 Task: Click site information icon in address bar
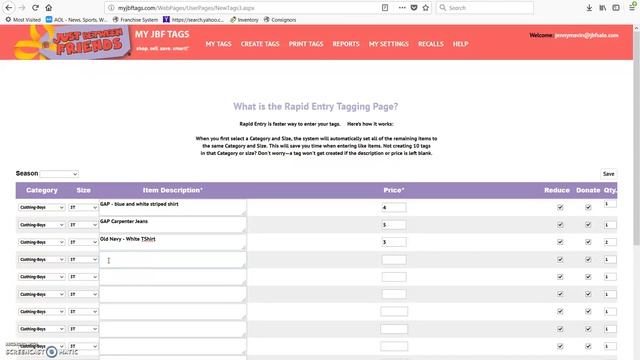(111, 8)
